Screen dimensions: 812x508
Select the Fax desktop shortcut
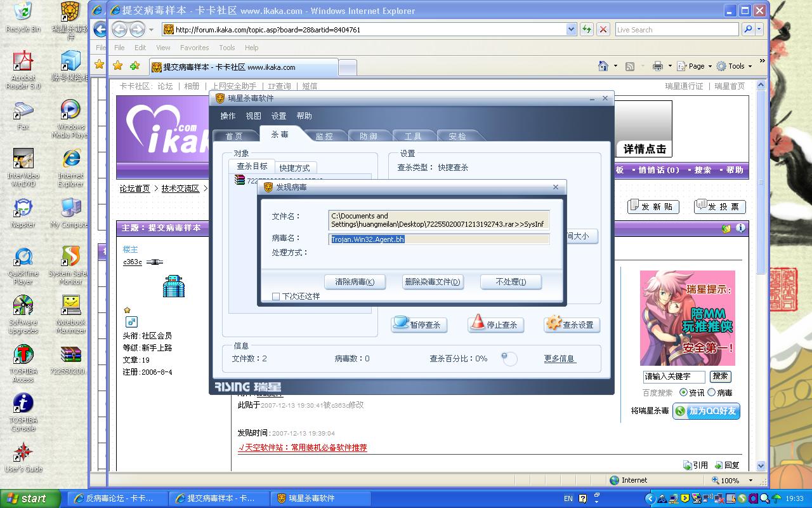(23, 115)
